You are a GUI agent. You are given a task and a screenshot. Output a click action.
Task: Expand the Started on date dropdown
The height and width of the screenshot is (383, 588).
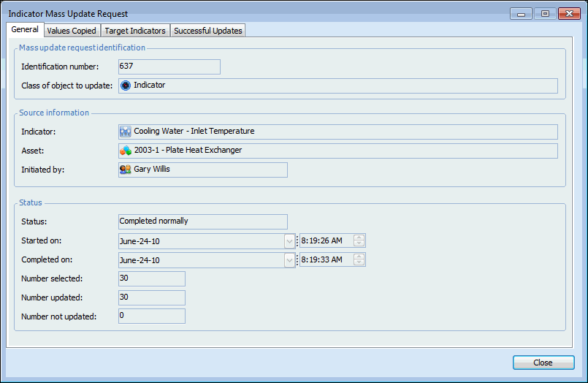point(289,241)
